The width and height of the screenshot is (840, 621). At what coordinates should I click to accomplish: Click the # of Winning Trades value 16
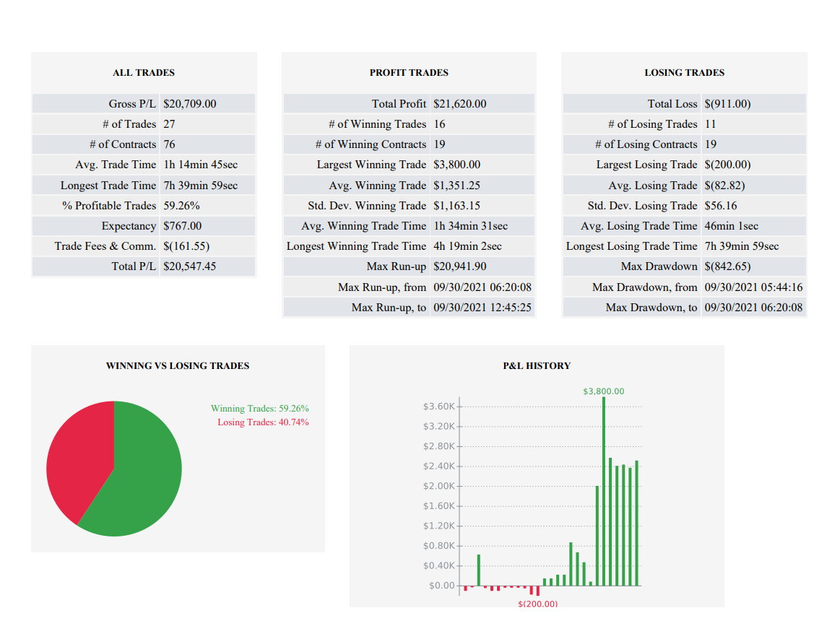(439, 123)
